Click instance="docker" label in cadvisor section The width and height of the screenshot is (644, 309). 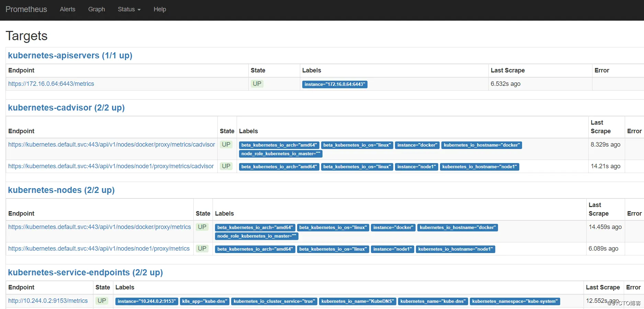(417, 145)
